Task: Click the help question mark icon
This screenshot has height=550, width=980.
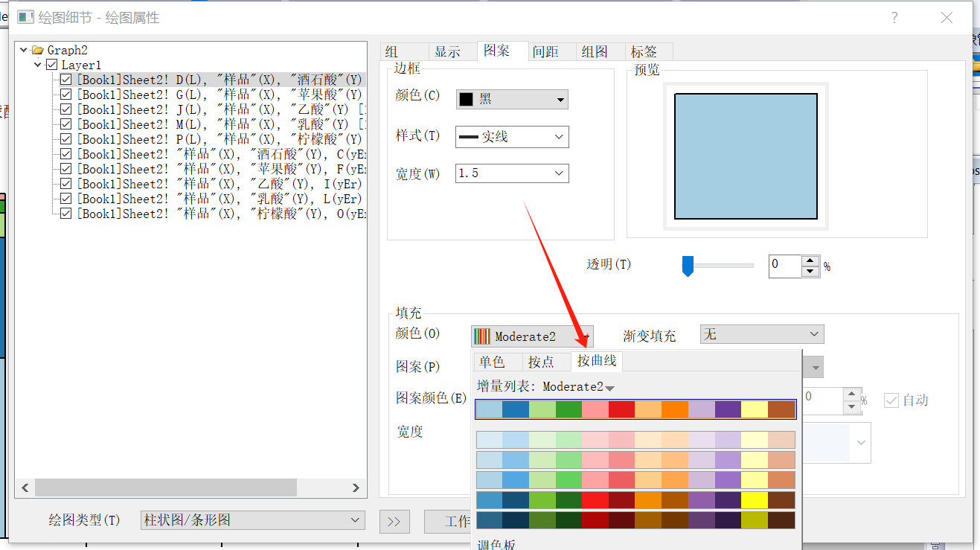Action: coord(895,18)
